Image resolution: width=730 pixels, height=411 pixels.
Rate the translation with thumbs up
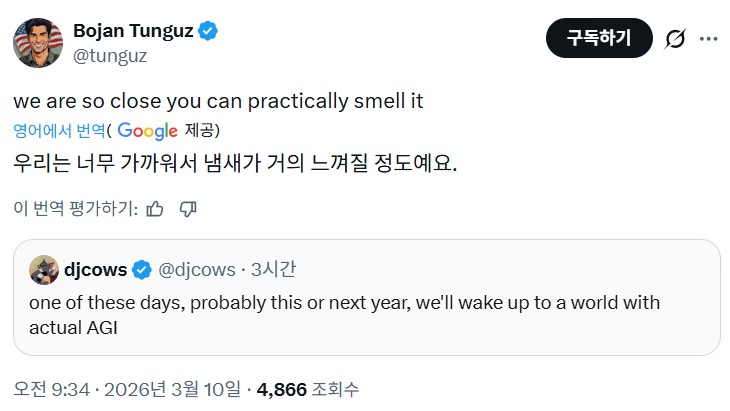[155, 209]
